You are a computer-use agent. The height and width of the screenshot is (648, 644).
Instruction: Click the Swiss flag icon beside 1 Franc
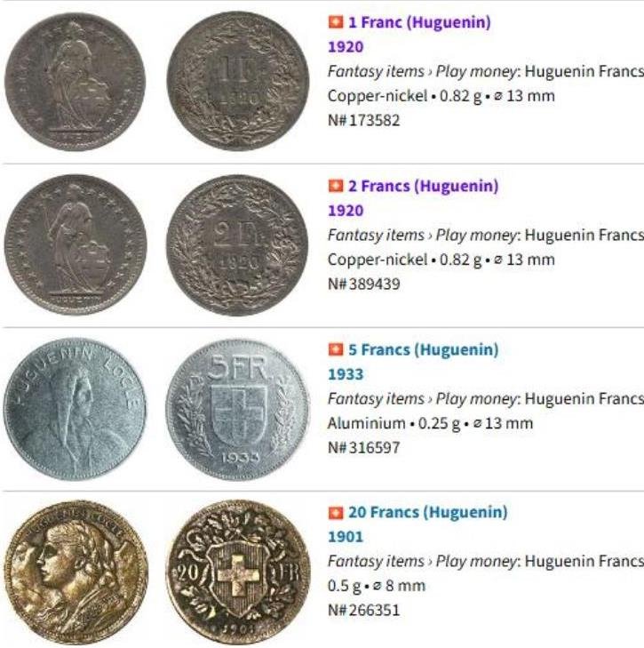(x=336, y=22)
